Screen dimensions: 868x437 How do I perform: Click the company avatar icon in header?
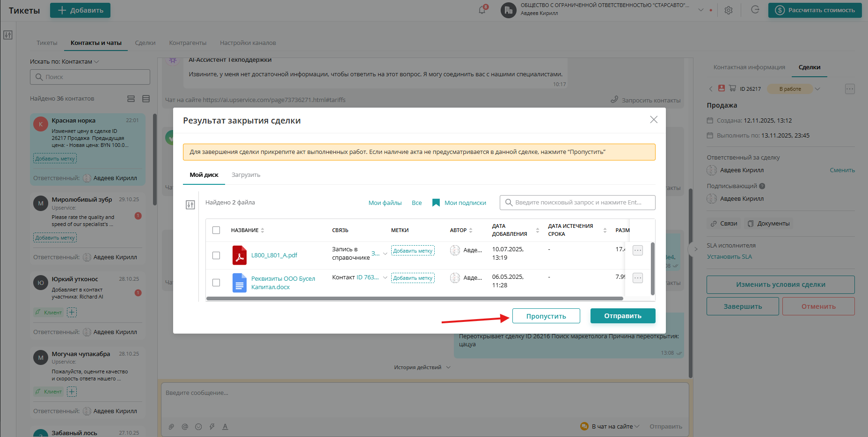(509, 10)
